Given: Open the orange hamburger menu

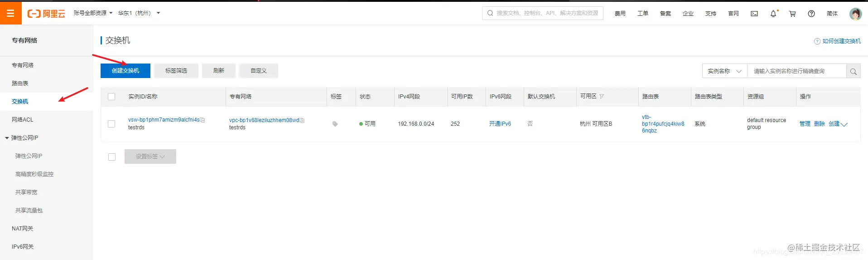Looking at the screenshot, I should (10, 13).
